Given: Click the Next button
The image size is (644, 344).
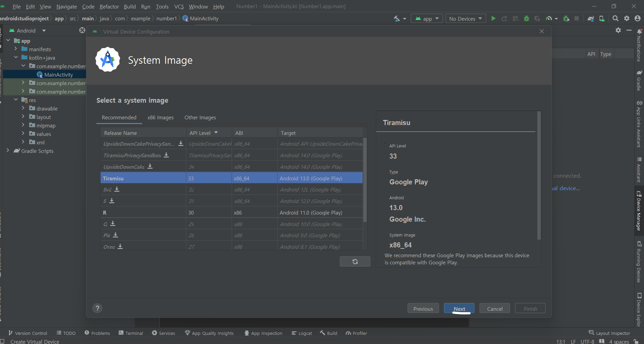Looking at the screenshot, I should coord(459,308).
